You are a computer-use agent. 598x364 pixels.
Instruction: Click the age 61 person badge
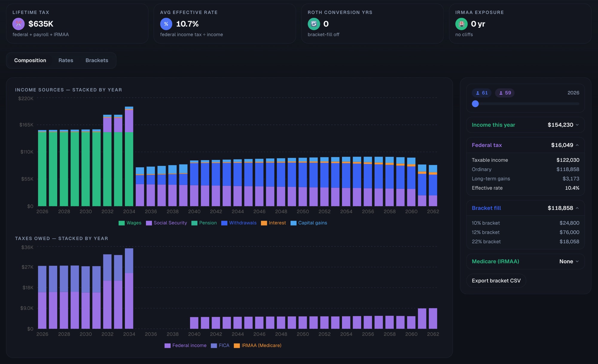pos(482,93)
